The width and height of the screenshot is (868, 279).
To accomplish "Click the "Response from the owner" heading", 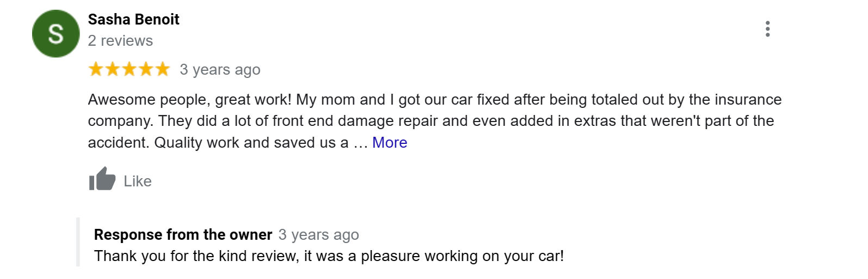I will [x=183, y=235].
